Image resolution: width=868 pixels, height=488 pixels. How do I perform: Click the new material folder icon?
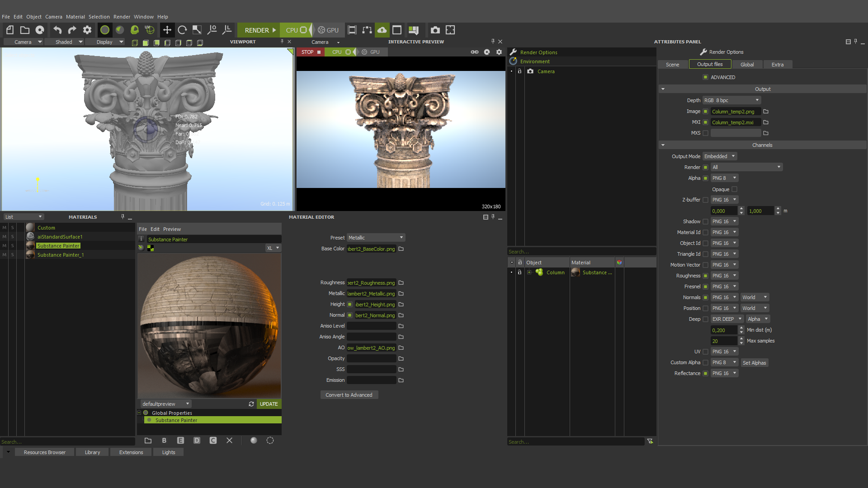[148, 441]
